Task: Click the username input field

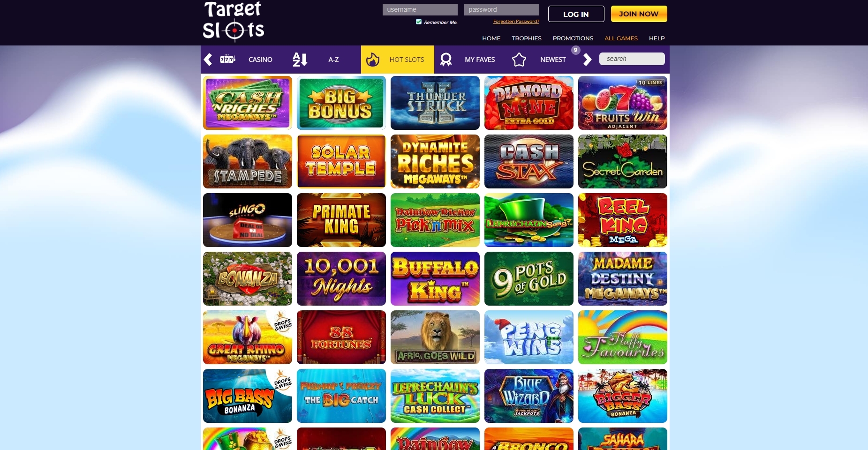Action: 420,9
